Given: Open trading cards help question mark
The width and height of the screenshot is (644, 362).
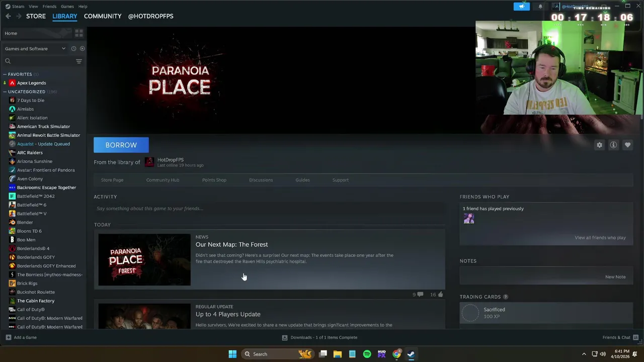Looking at the screenshot, I should tap(506, 297).
